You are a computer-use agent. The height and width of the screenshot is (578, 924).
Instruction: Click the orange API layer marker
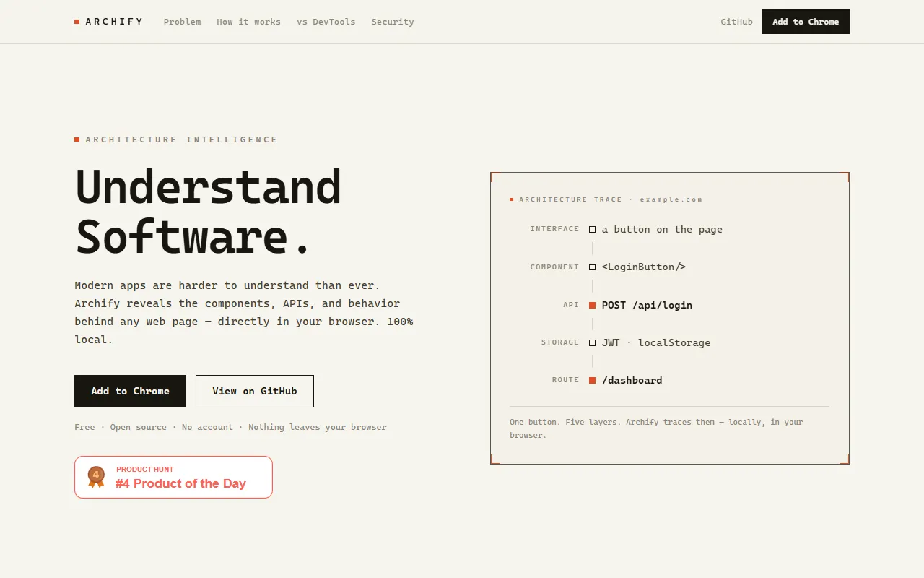(x=592, y=305)
